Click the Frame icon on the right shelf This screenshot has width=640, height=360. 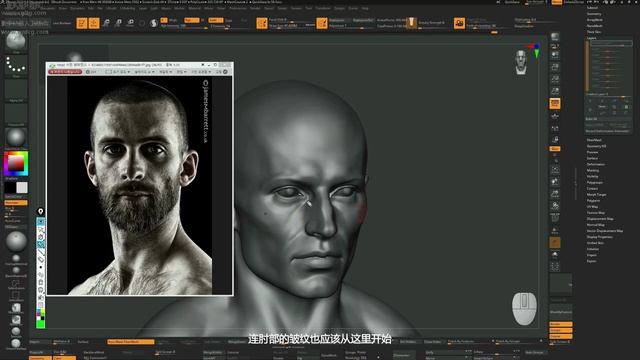coord(555,169)
